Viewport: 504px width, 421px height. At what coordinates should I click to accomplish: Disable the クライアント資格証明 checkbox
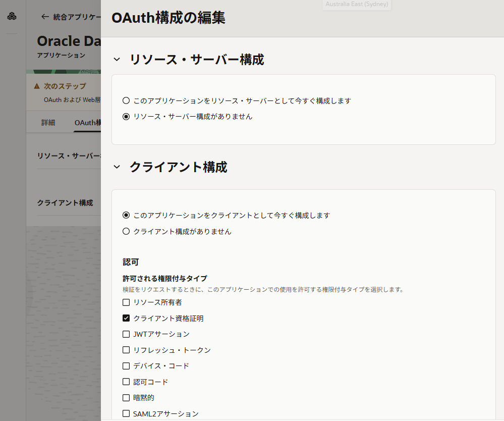126,318
